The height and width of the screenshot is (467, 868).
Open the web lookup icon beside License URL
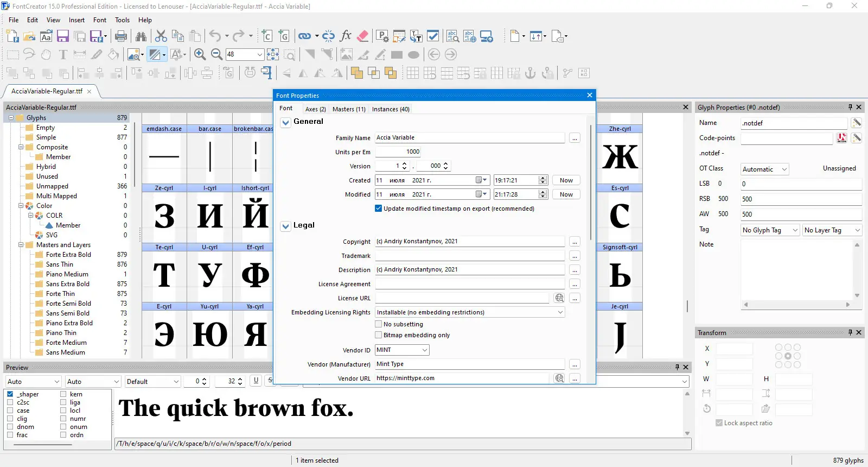coord(559,298)
